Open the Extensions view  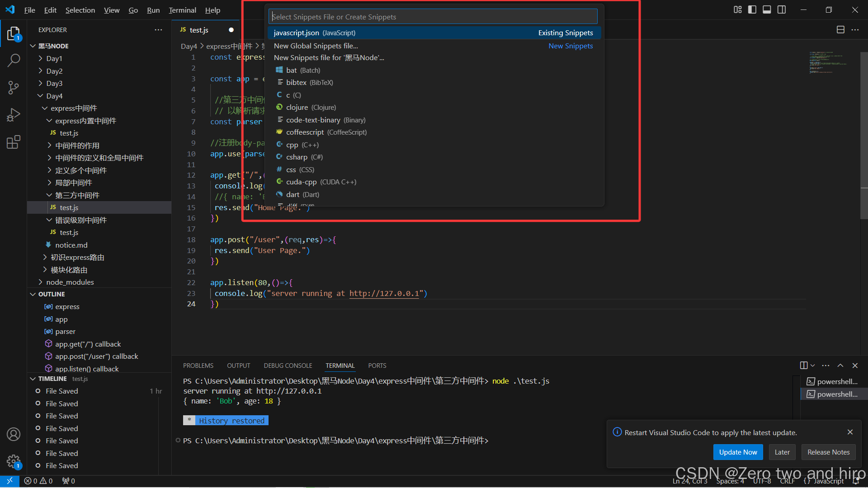[x=14, y=142]
